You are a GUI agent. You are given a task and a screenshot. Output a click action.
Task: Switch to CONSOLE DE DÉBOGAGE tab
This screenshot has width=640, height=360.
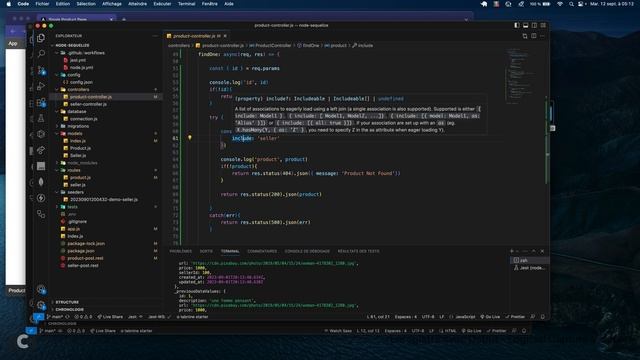307,251
